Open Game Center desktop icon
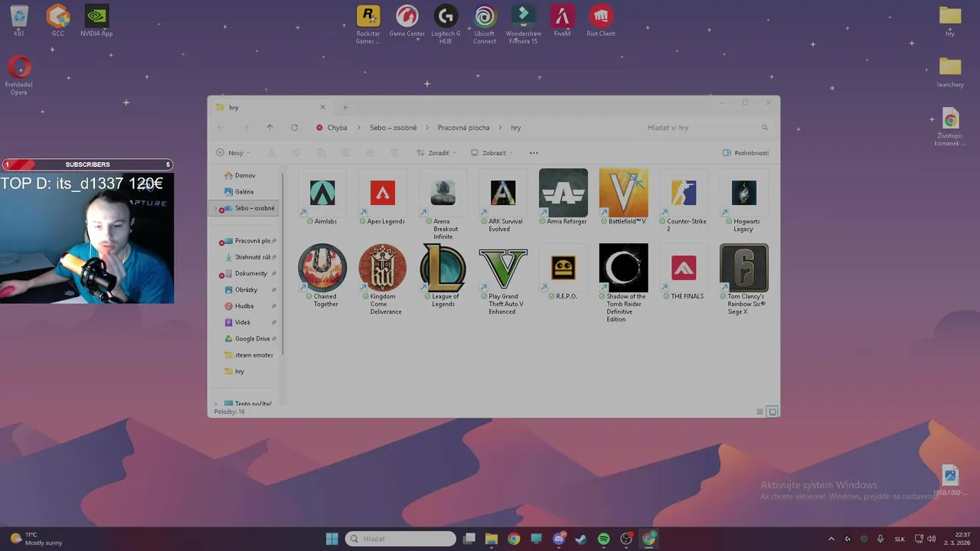Screen dimensions: 980x551 (x=407, y=21)
